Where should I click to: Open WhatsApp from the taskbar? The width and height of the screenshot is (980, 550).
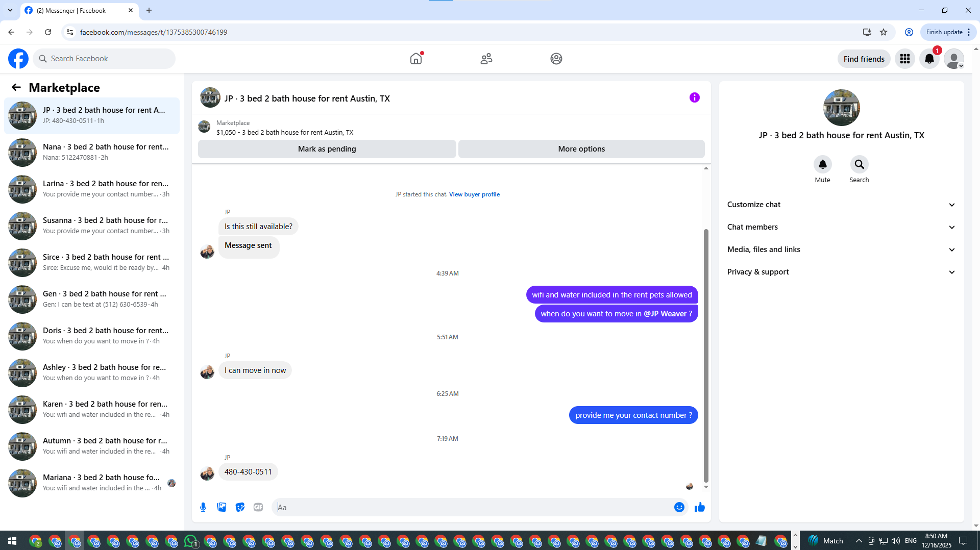coord(191,541)
